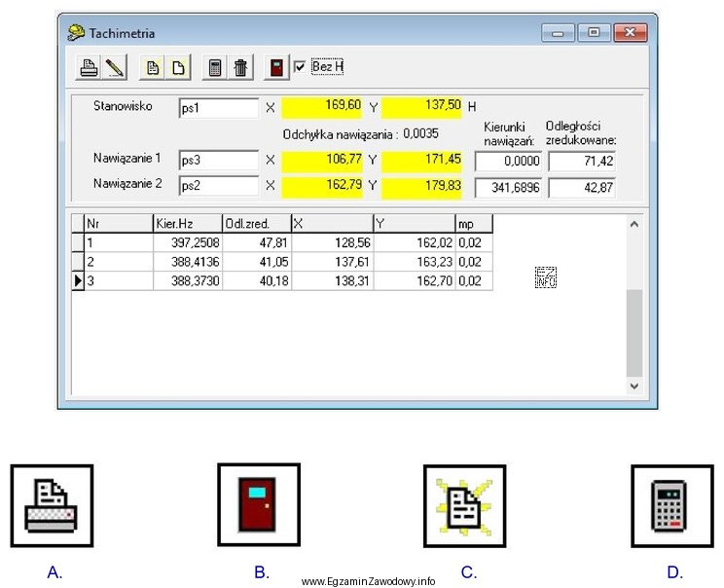Click the trash bin delete icon
724x588 pixels.
(240, 68)
